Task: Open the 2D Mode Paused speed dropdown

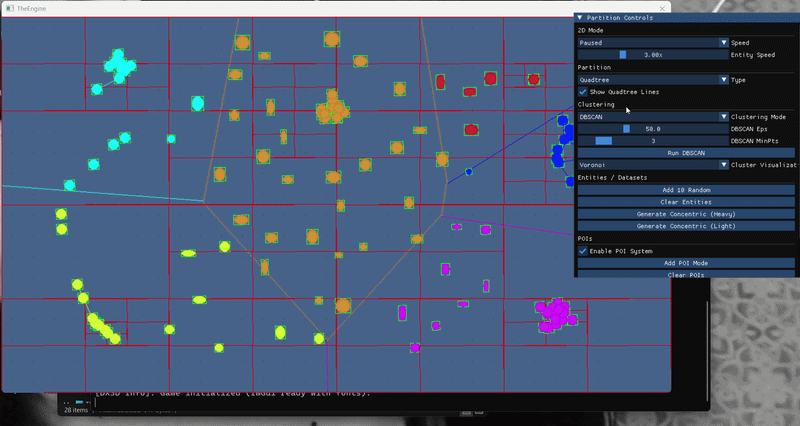Action: point(653,43)
